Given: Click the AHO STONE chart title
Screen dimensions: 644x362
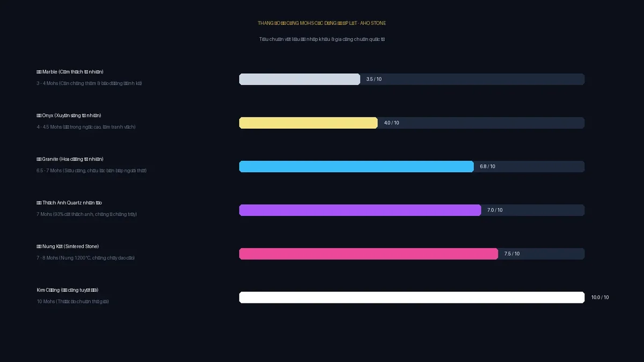Looking at the screenshot, I should coord(322,23).
